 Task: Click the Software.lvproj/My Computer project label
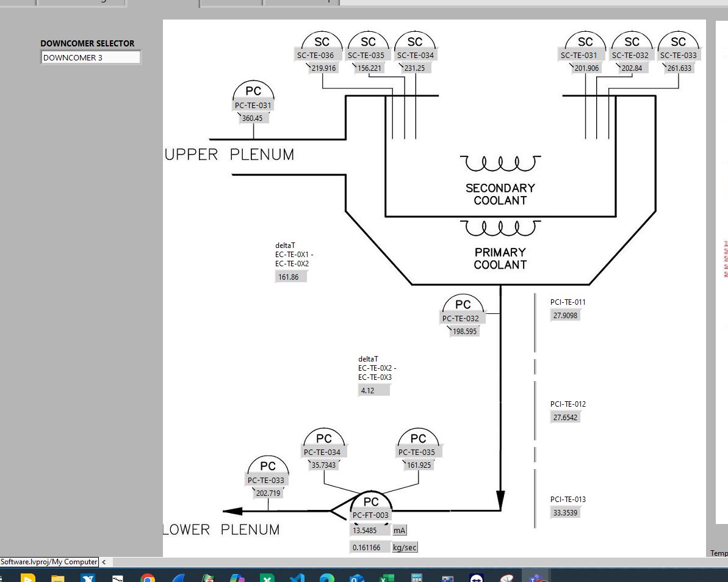point(49,562)
